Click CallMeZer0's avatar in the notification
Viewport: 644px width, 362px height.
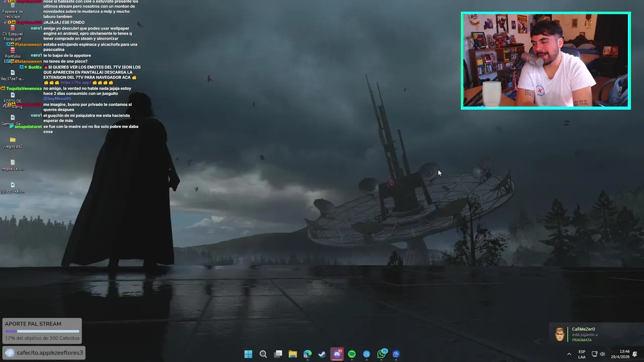559,334
